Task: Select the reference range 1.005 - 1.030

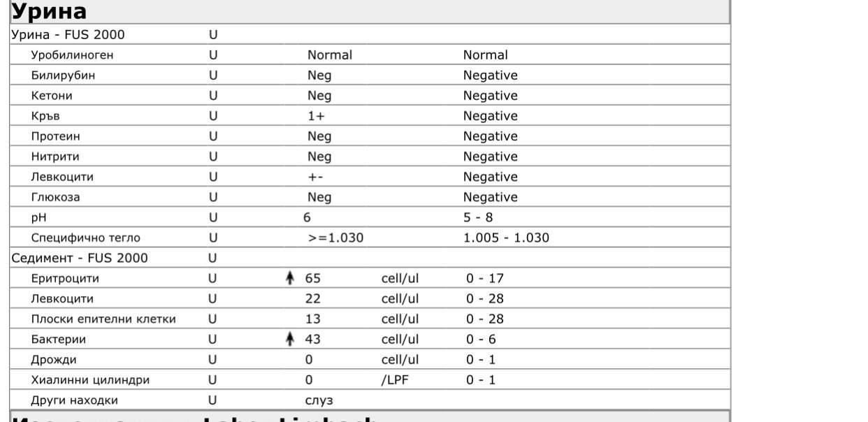Action: coord(506,238)
